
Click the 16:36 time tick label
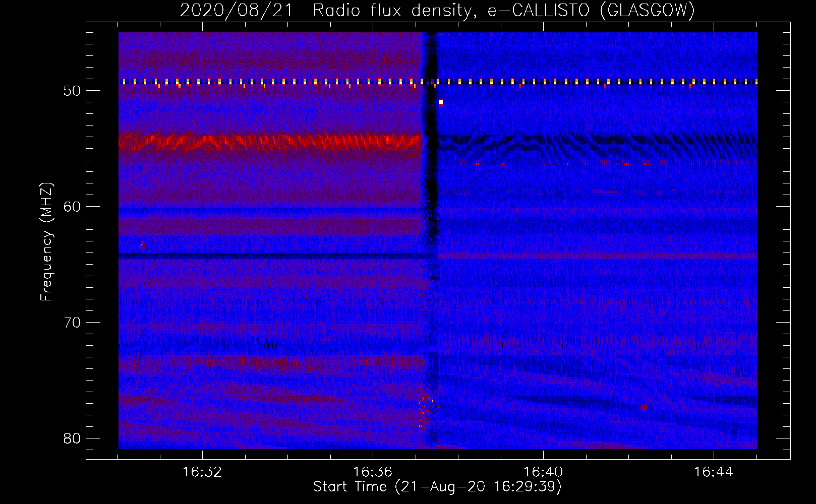(x=373, y=472)
